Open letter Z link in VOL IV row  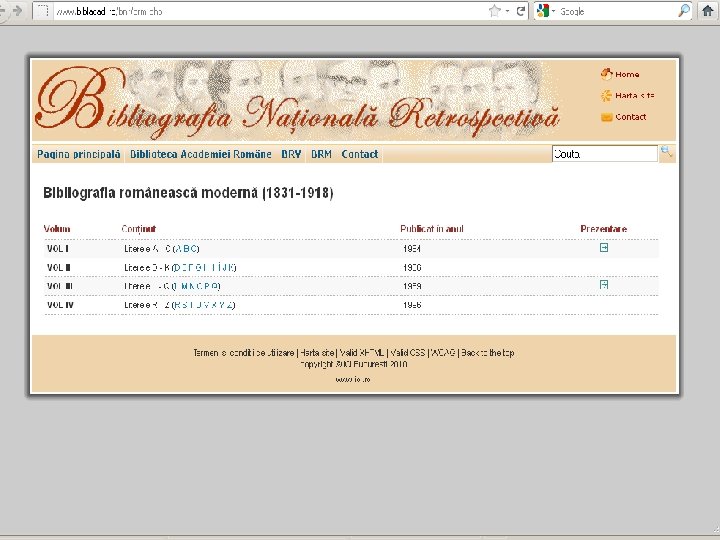point(230,305)
